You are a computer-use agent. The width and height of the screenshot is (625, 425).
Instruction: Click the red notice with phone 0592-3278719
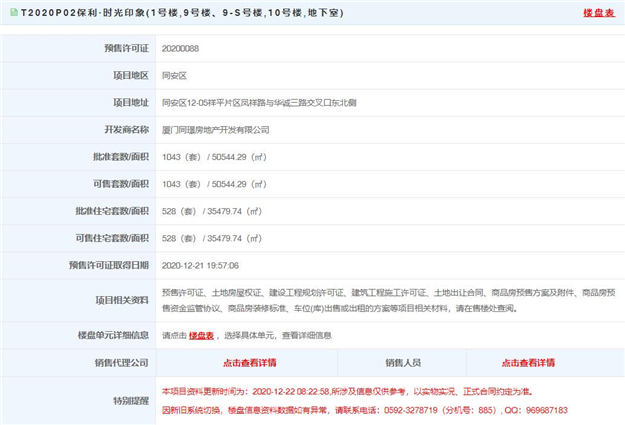[x=364, y=410]
